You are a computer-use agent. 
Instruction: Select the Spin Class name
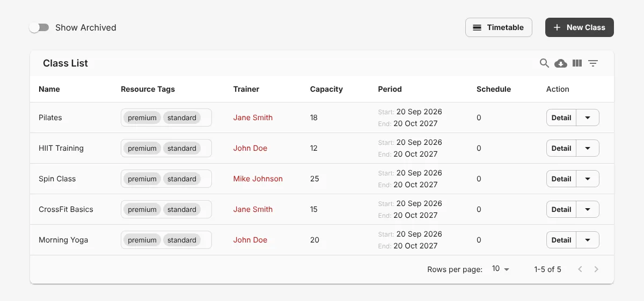(x=57, y=179)
